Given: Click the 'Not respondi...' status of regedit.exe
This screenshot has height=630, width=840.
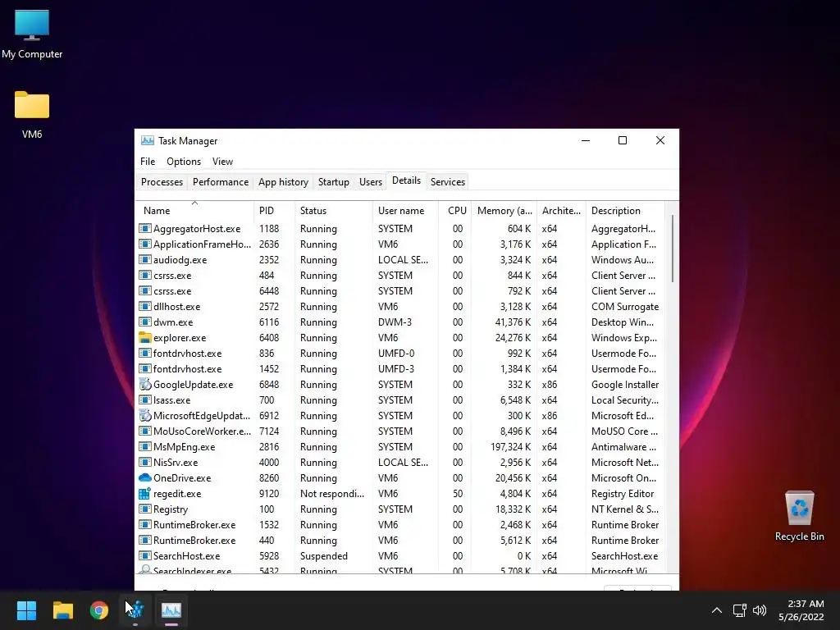Looking at the screenshot, I should 332,493.
